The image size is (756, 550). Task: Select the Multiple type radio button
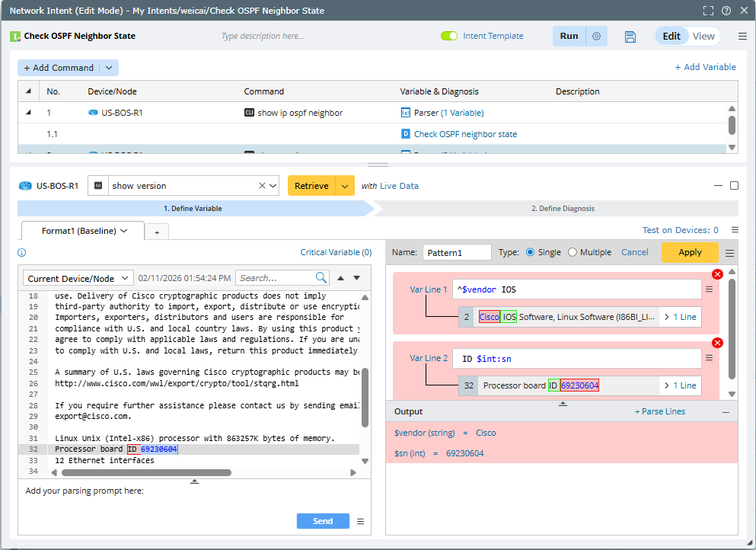572,252
